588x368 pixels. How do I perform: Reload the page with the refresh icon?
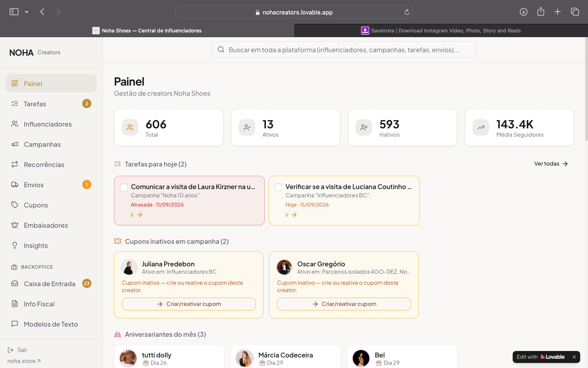[407, 12]
